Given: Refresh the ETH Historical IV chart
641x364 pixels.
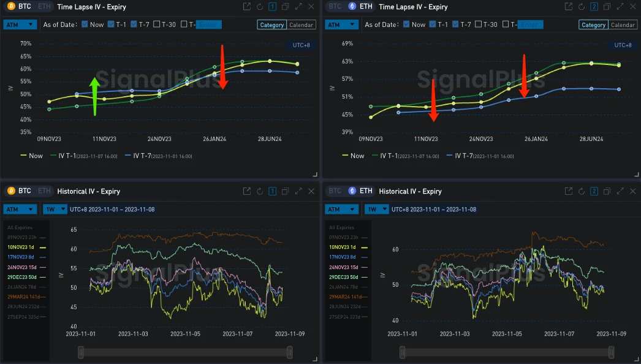Looking at the screenshot, I should coord(581,191).
